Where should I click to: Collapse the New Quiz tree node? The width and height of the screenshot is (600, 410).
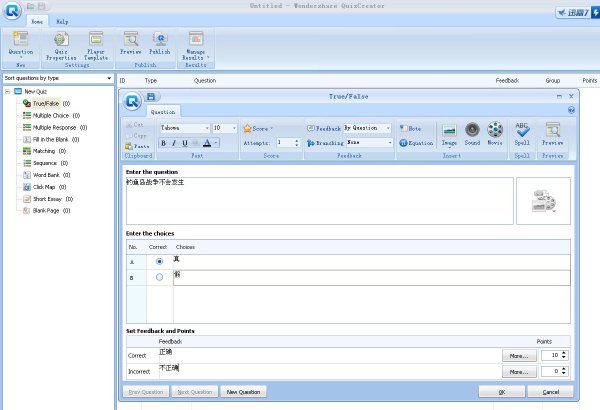click(x=7, y=91)
